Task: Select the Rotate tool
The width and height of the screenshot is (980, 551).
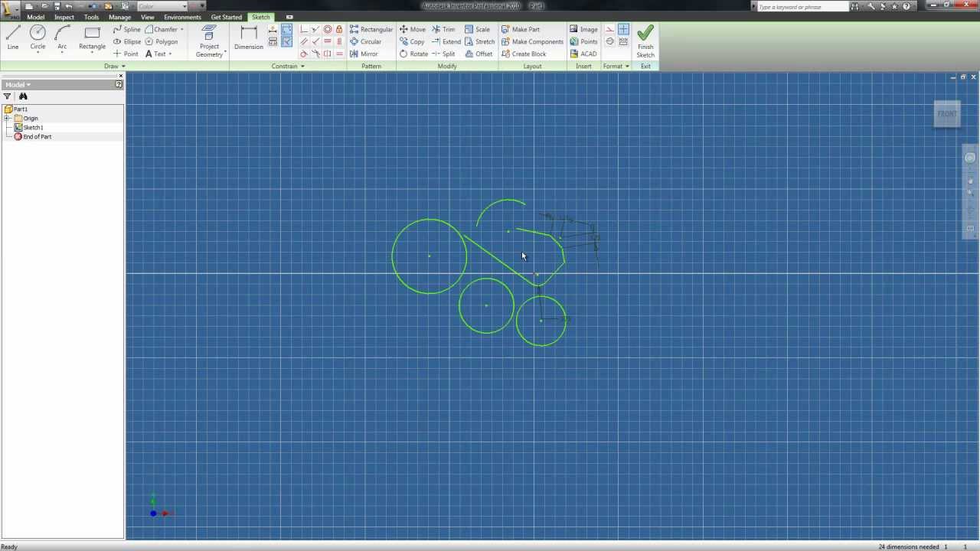Action: pyautogui.click(x=413, y=54)
